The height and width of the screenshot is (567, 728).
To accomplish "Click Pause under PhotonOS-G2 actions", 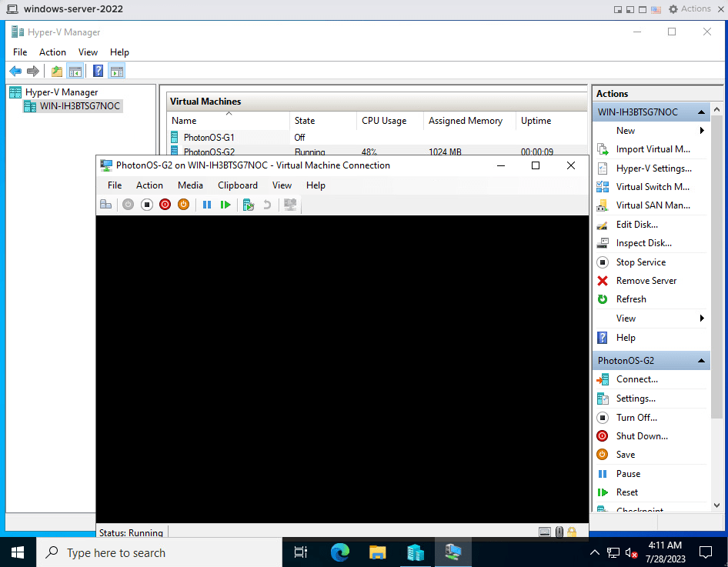I will [628, 474].
